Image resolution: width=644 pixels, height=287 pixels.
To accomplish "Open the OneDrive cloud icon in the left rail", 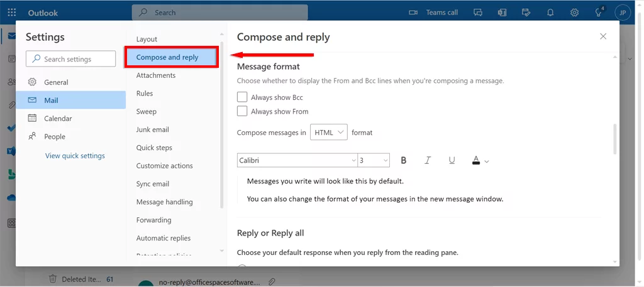I will click(x=11, y=198).
